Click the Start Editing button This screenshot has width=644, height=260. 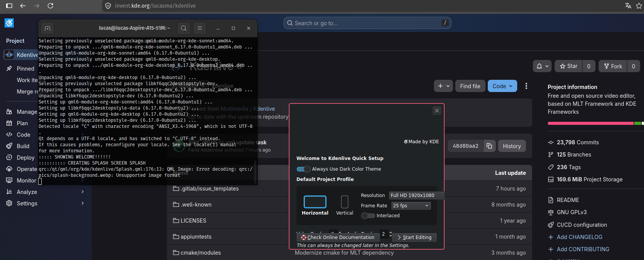point(414,237)
